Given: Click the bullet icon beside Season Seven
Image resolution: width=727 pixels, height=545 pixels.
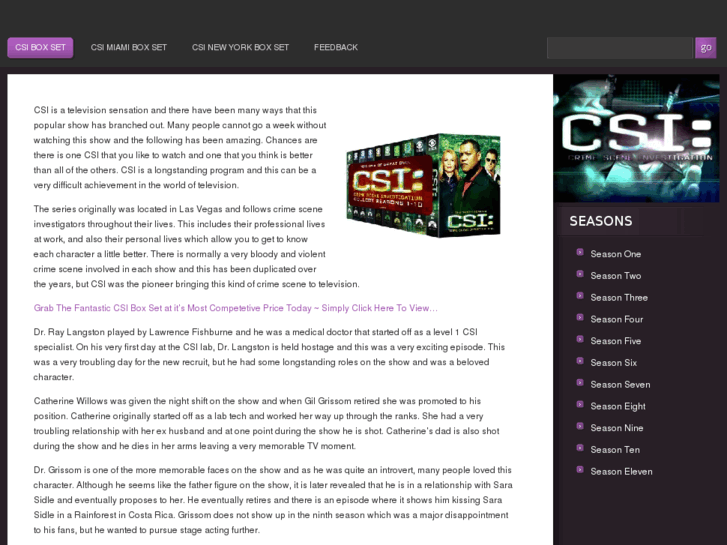Looking at the screenshot, I should click(x=580, y=383).
